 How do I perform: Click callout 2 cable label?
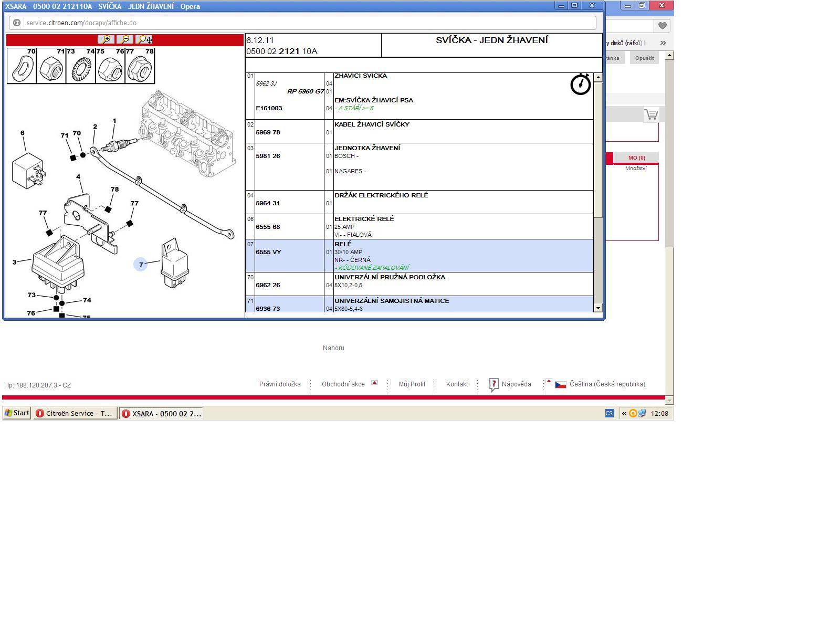click(x=95, y=127)
